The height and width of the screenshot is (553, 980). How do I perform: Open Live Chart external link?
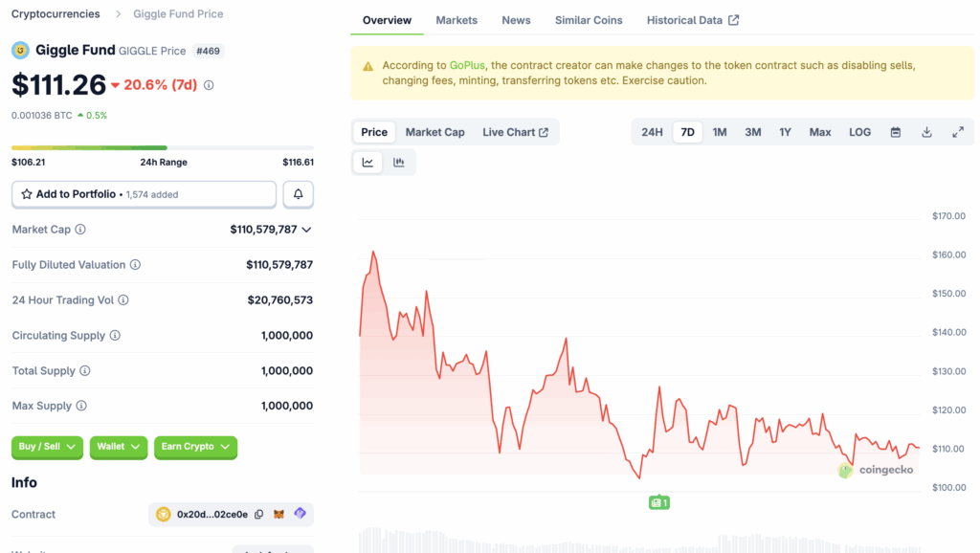[515, 132]
